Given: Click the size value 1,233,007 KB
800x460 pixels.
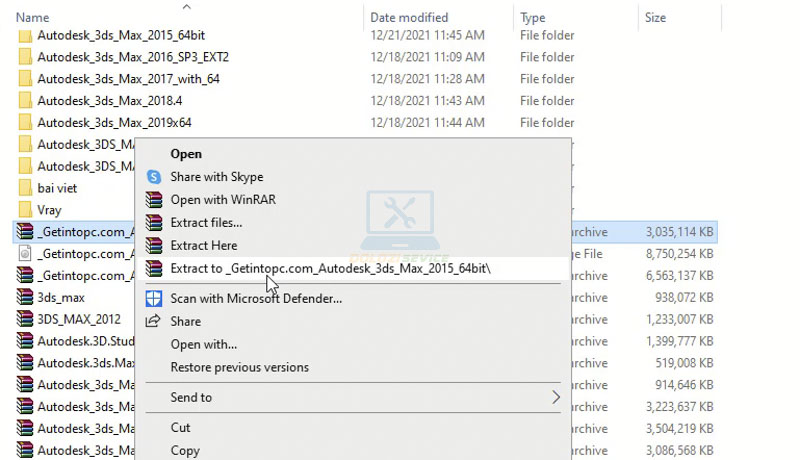Looking at the screenshot, I should (x=680, y=319).
